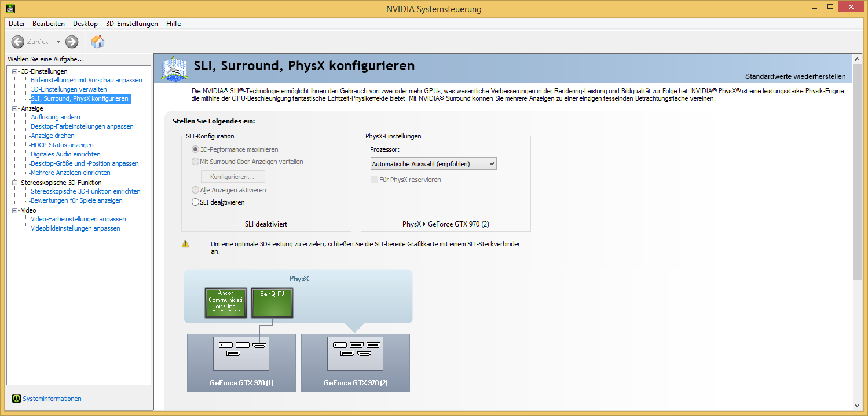Open the Bearbeiten menu
This screenshot has height=416, width=868.
click(49, 24)
